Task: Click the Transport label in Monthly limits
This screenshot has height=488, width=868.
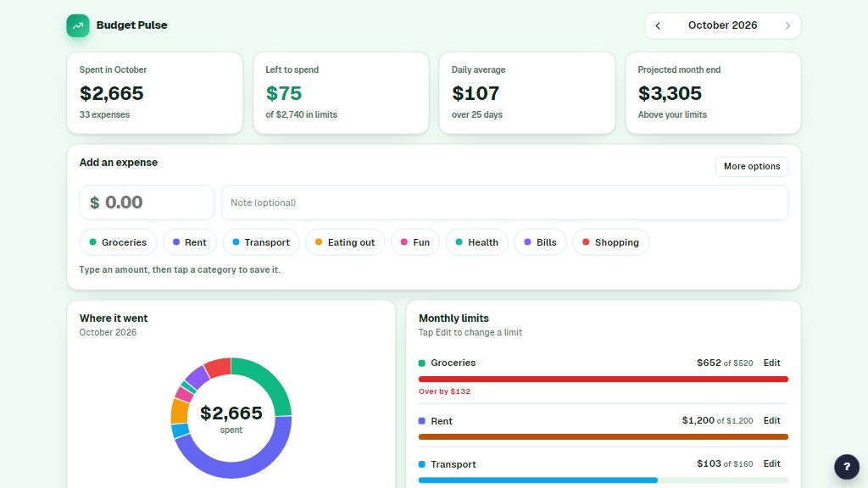Action: (x=453, y=464)
